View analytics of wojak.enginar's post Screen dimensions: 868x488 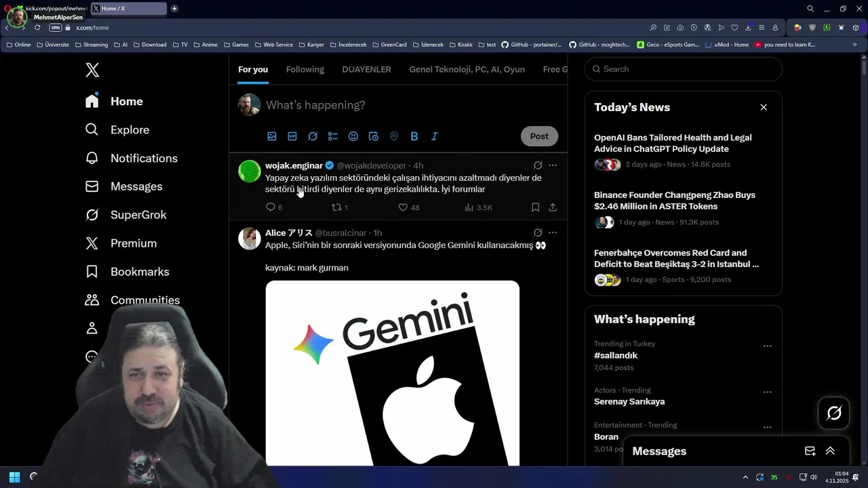[479, 207]
